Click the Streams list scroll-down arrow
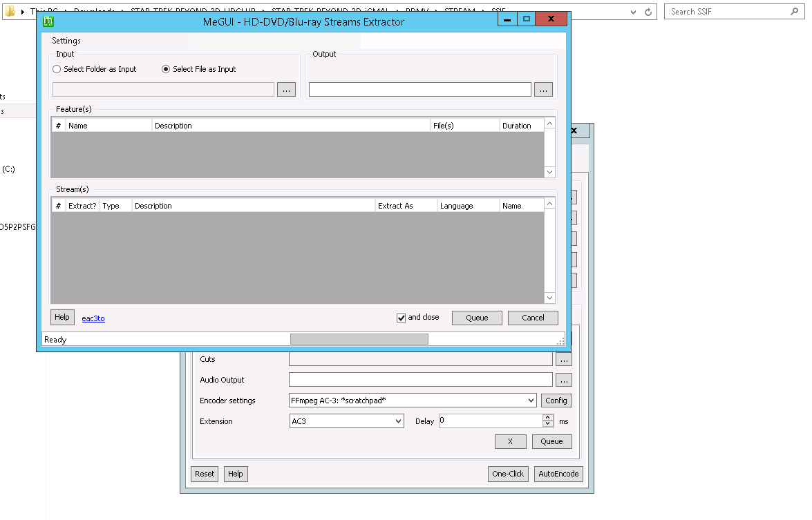 pyautogui.click(x=549, y=298)
